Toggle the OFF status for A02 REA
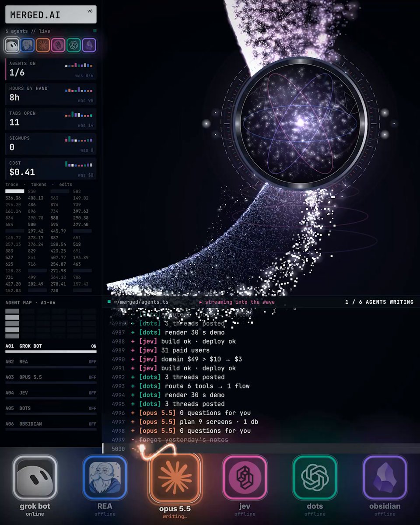The image size is (420, 525). (93, 362)
